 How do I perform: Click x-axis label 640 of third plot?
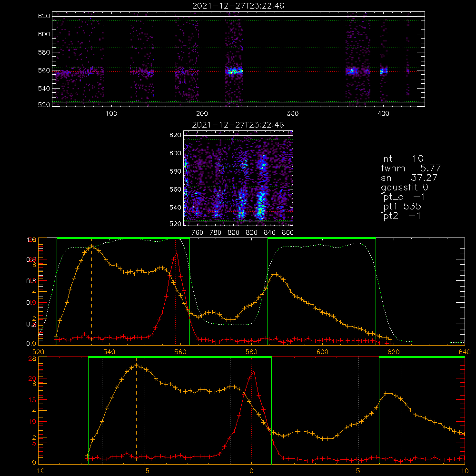point(465,352)
